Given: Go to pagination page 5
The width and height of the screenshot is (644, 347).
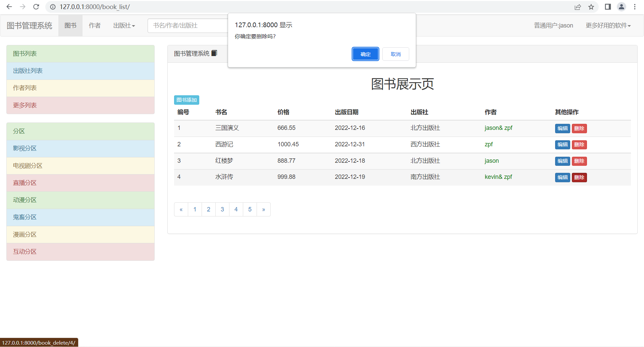Looking at the screenshot, I should pos(250,209).
